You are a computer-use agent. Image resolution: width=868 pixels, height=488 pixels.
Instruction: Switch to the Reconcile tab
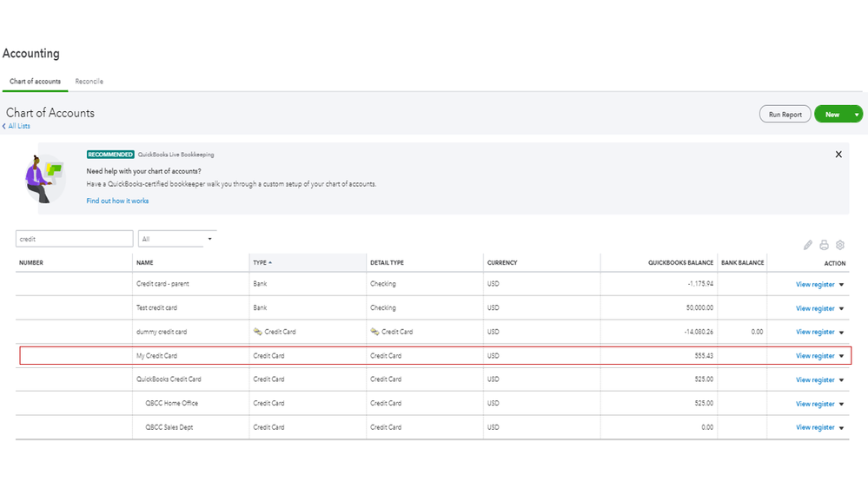click(x=89, y=82)
